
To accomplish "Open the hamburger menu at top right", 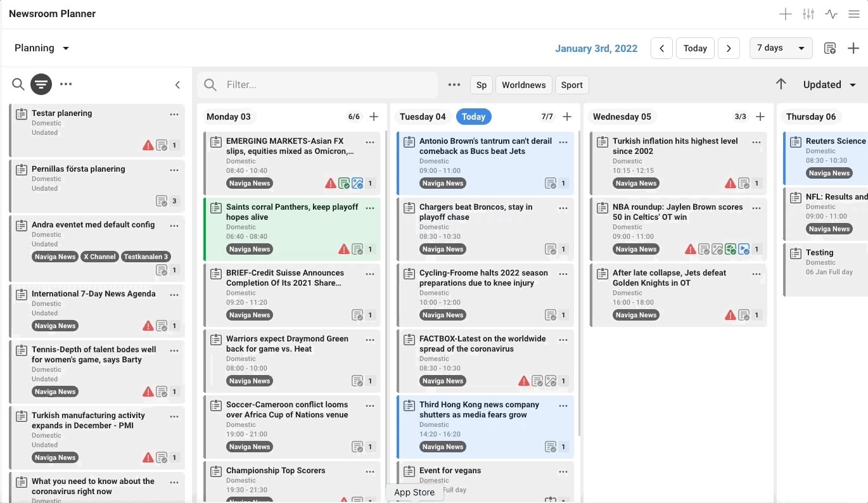I will click(x=854, y=15).
